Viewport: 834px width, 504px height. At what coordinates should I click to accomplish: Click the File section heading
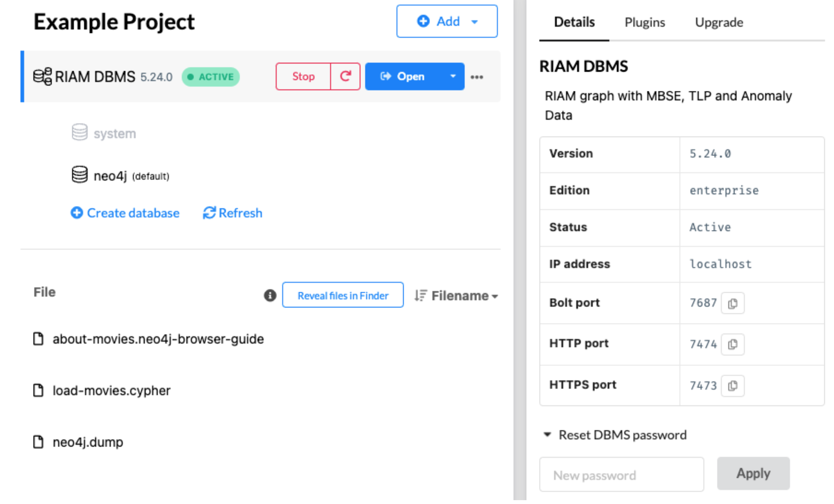[x=44, y=292]
